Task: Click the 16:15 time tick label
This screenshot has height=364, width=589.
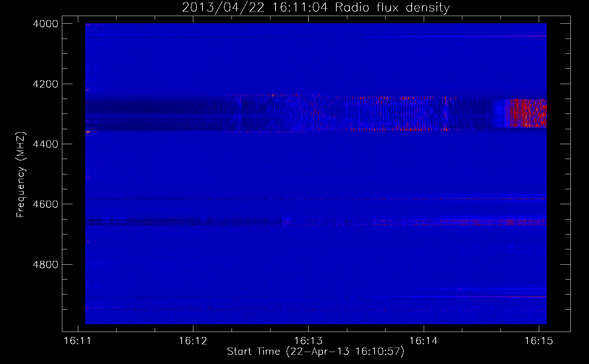Action: [539, 341]
